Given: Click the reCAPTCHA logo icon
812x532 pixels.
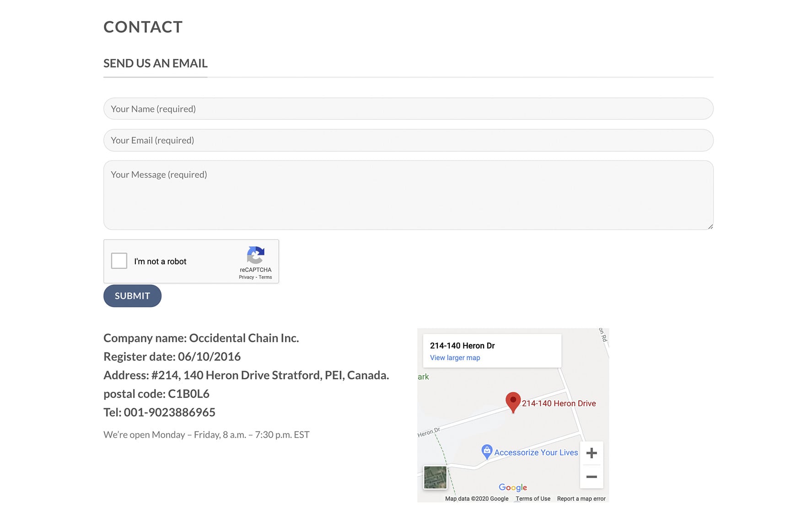Looking at the screenshot, I should coord(255,255).
